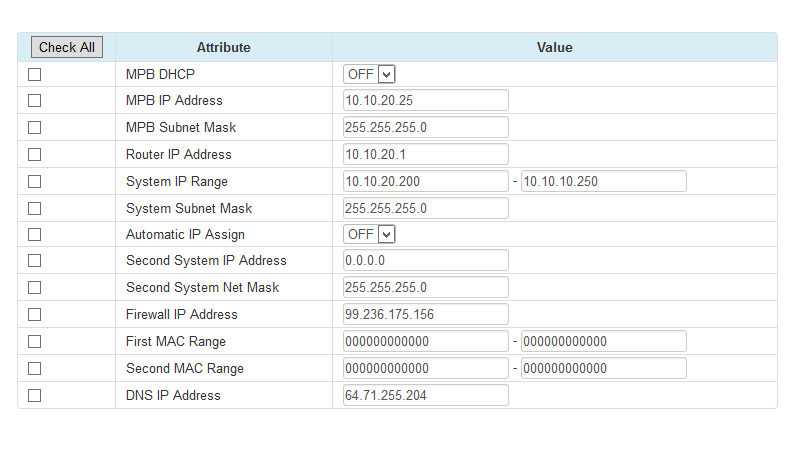Click the DNS IP Address input field
The height and width of the screenshot is (451, 791).
point(425,395)
